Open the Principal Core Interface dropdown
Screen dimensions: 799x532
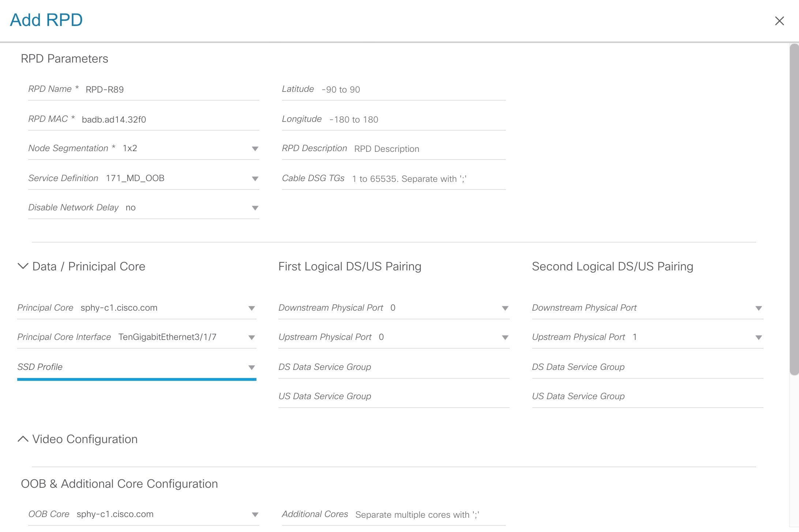251,337
